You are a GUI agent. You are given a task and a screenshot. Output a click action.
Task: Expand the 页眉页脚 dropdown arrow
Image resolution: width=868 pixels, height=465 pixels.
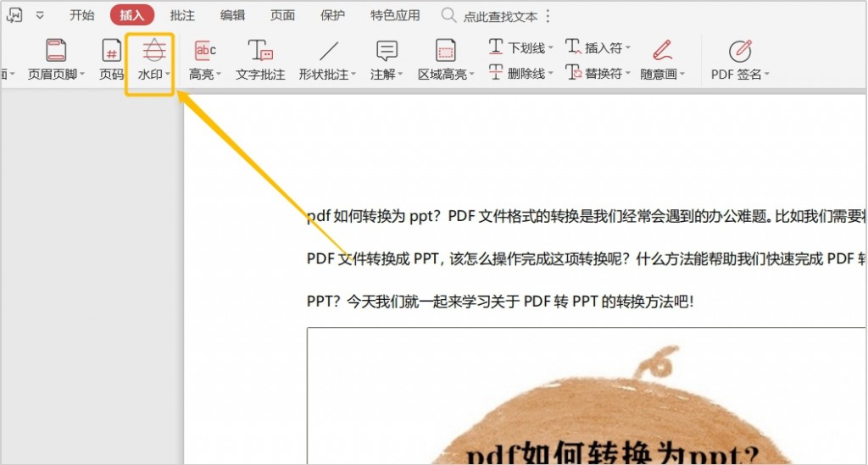point(82,74)
